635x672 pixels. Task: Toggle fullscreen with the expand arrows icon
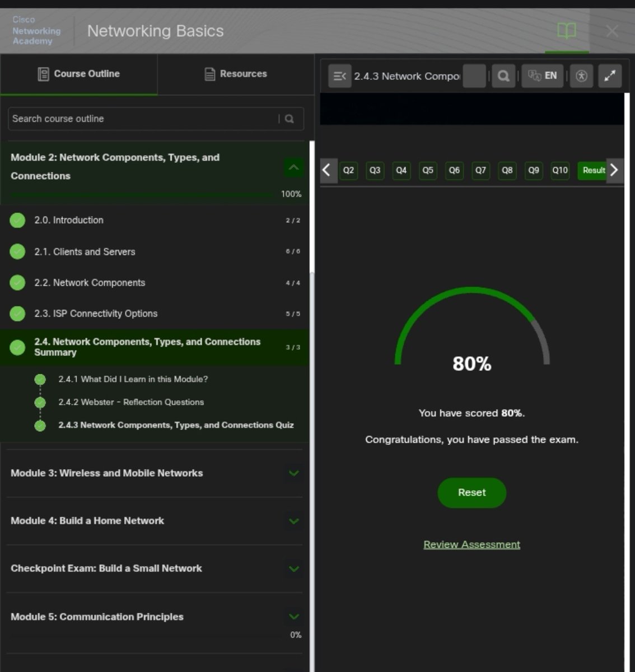coord(610,76)
